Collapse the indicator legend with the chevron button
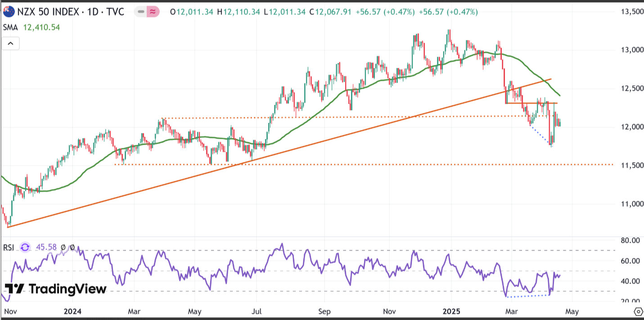Screen dimensions: 644x320 click(x=10, y=44)
